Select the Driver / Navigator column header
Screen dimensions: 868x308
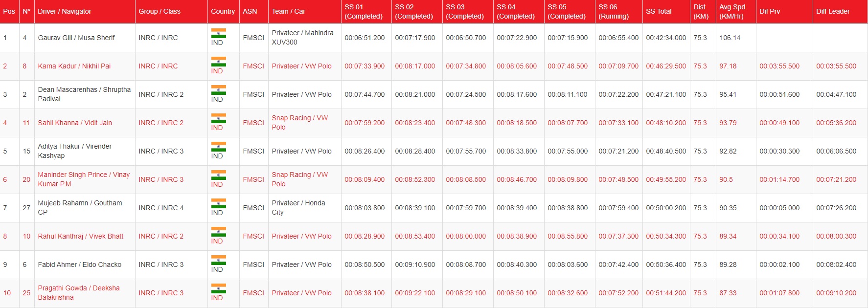tap(65, 11)
